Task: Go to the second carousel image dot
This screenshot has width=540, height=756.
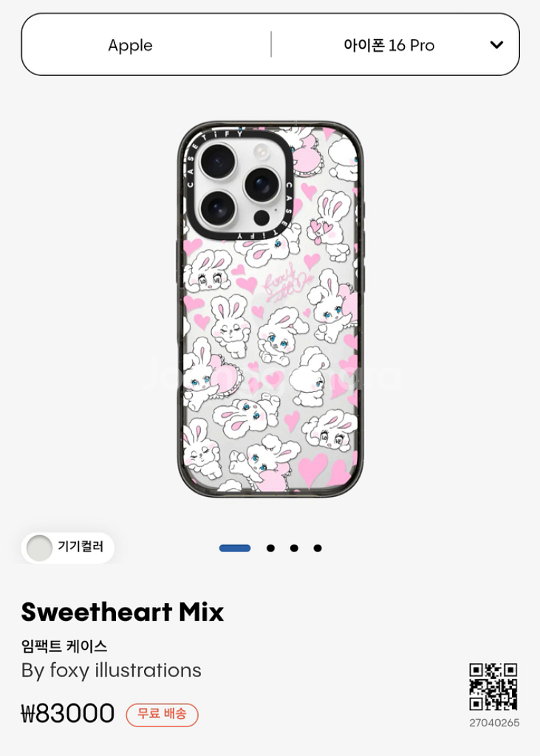Action: tap(270, 549)
